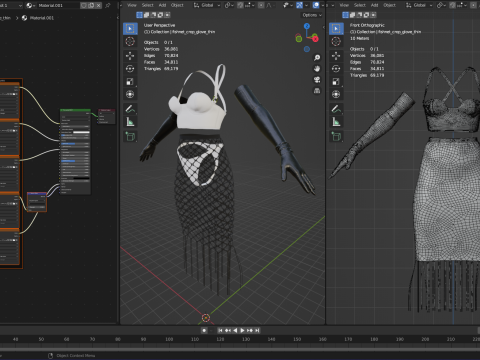Select Transform tool in front orthographic viewport
This screenshot has height=360, width=480.
click(x=336, y=95)
